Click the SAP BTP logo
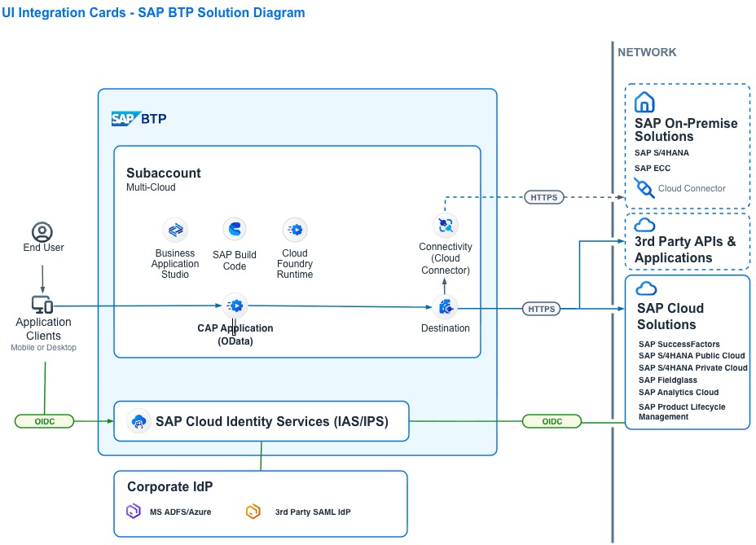This screenshot has height=545, width=756. coord(138,119)
